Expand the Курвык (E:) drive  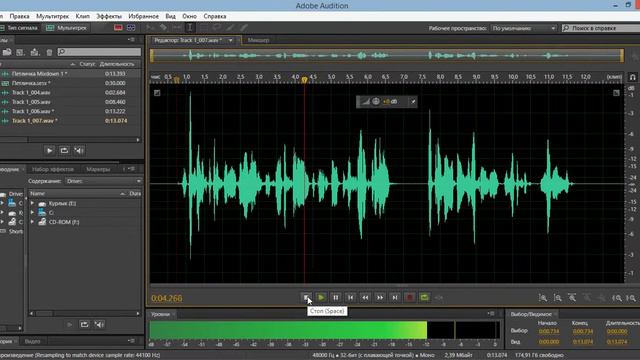click(x=33, y=203)
